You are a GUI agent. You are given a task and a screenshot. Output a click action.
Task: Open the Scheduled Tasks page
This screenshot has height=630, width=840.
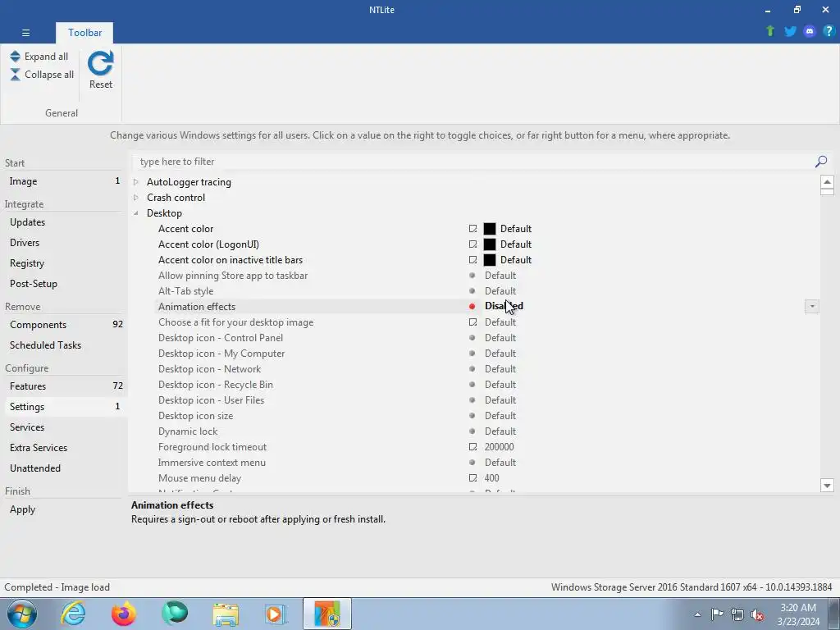[64, 345]
